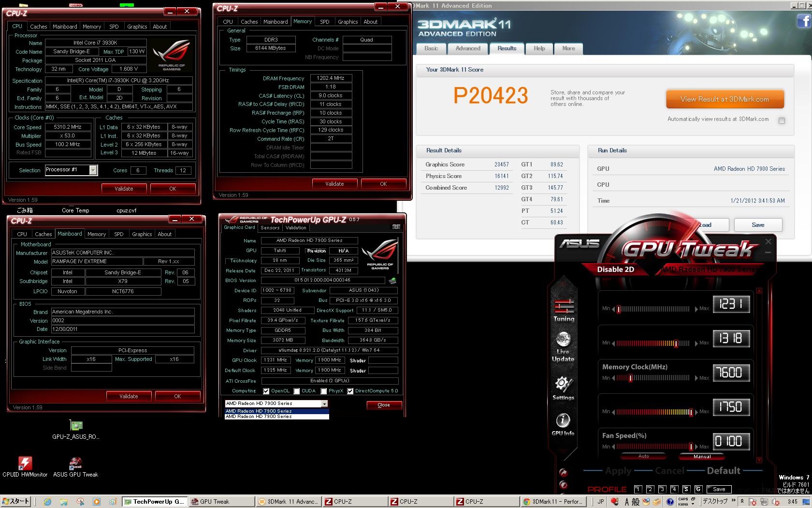
Task: Switch to Sensors tab in GPU-Z
Action: pyautogui.click(x=270, y=227)
